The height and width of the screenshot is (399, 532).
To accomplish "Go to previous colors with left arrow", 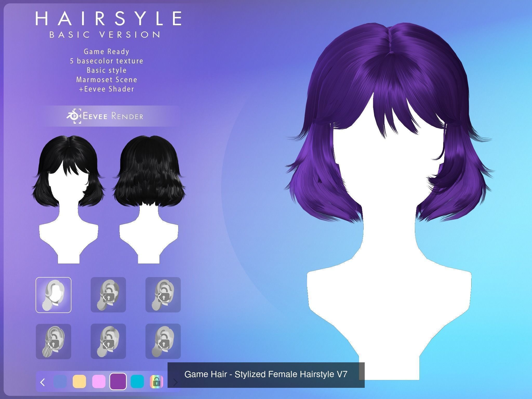I will [43, 382].
